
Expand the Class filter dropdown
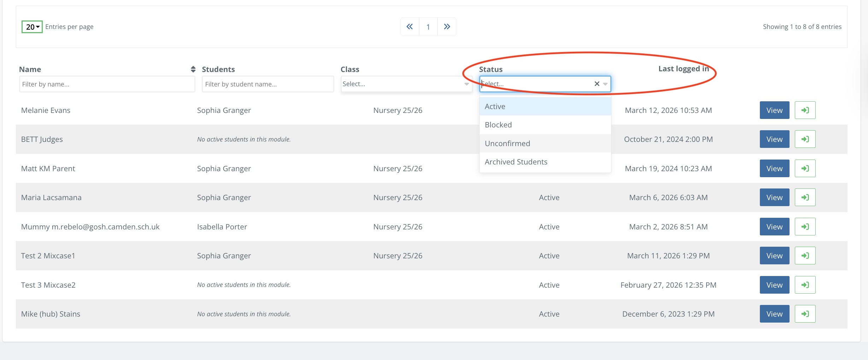[x=467, y=84]
